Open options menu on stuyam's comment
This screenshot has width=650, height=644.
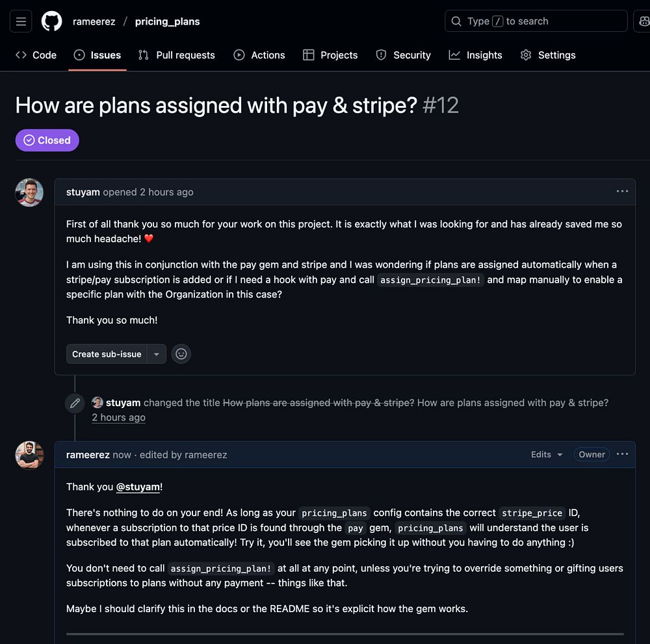[x=622, y=192]
